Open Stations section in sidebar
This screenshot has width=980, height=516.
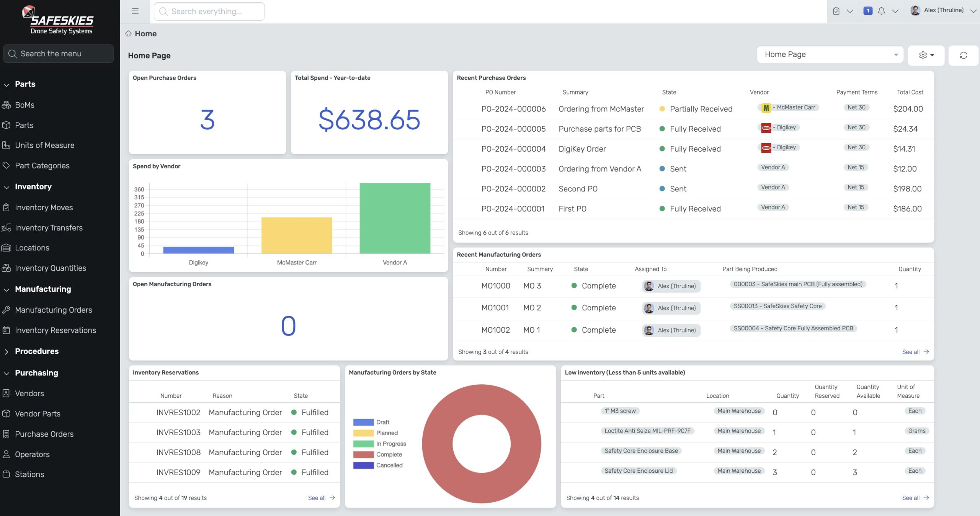29,474
